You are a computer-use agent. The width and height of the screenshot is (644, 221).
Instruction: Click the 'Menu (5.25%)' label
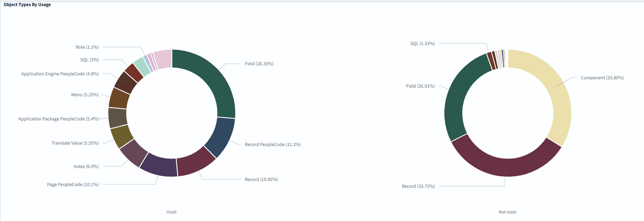coord(85,95)
